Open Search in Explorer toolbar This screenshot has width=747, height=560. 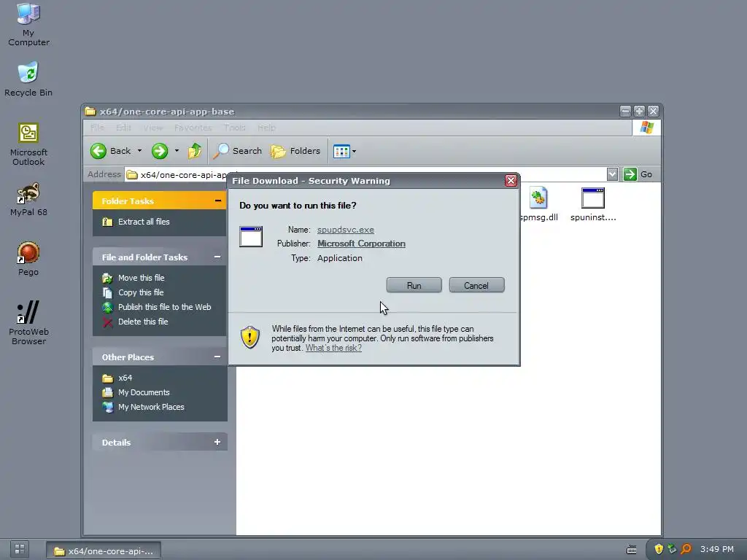pyautogui.click(x=237, y=151)
